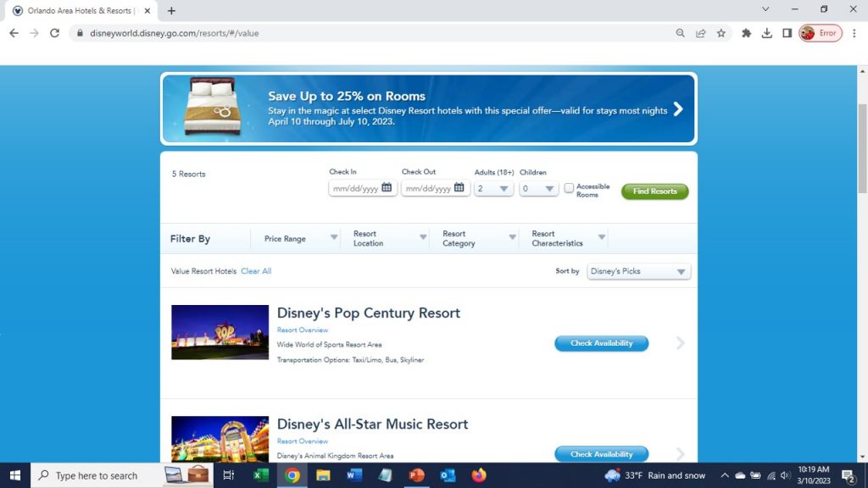Open Sort by Disney's Picks dropdown
The image size is (868, 488).
coord(638,271)
